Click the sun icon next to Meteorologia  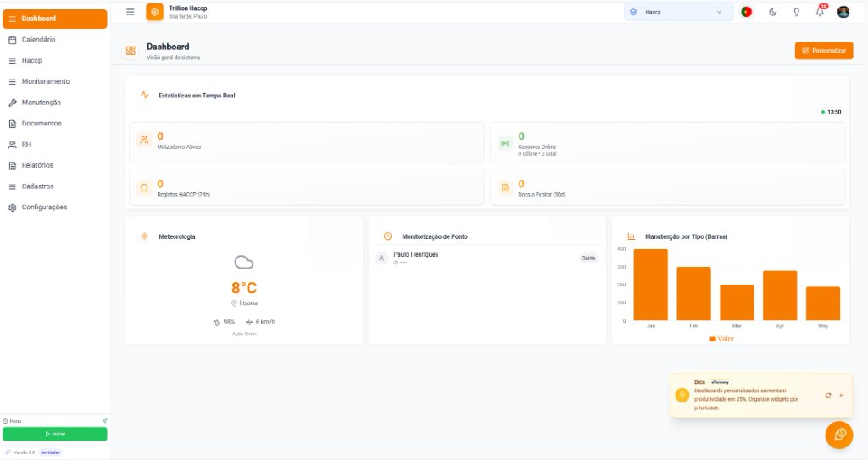click(144, 236)
